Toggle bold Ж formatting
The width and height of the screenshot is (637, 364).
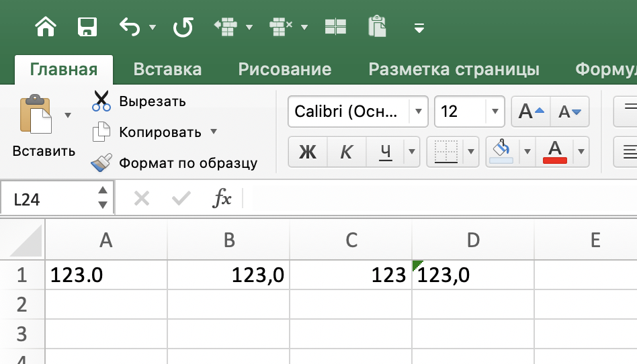[308, 152]
